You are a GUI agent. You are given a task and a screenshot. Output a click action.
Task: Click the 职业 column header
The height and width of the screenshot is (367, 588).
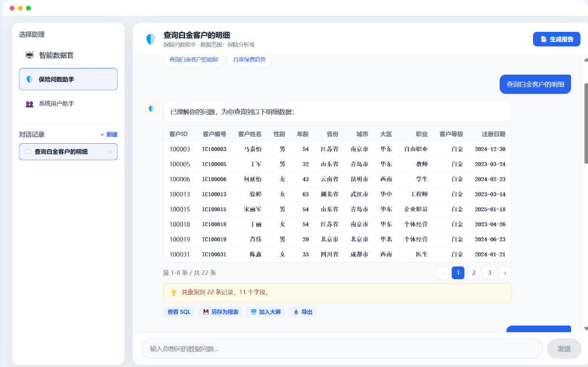422,134
